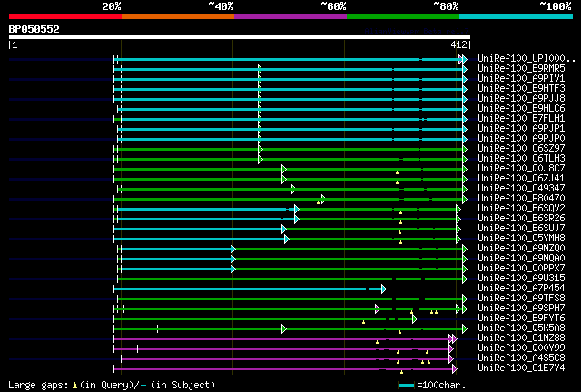Click the end arrowhead of UniRef100_B9RMR5 alignment

pyautogui.click(x=465, y=69)
